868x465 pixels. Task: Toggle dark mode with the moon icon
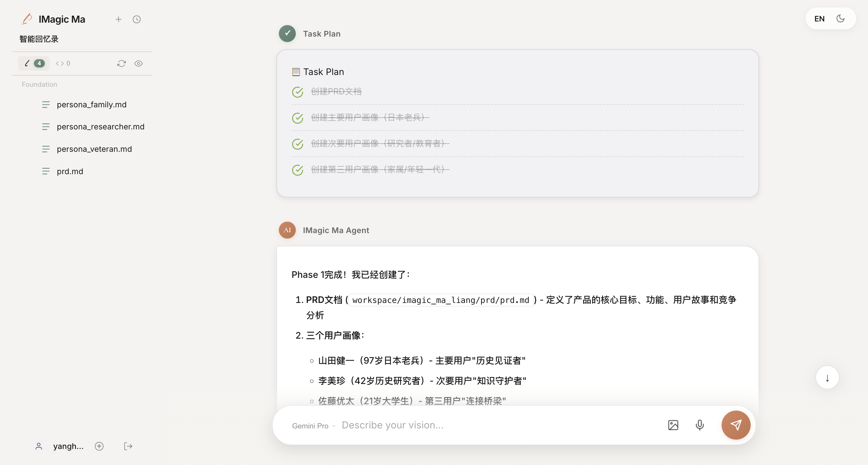click(841, 18)
